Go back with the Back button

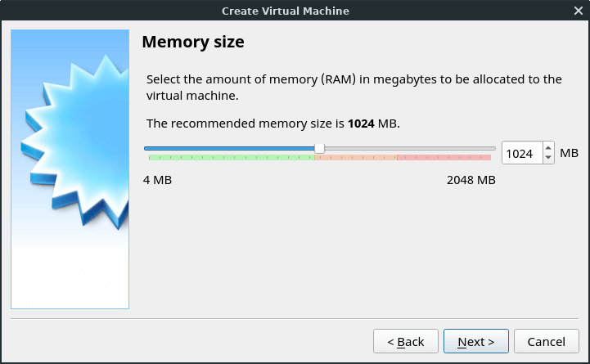point(405,341)
